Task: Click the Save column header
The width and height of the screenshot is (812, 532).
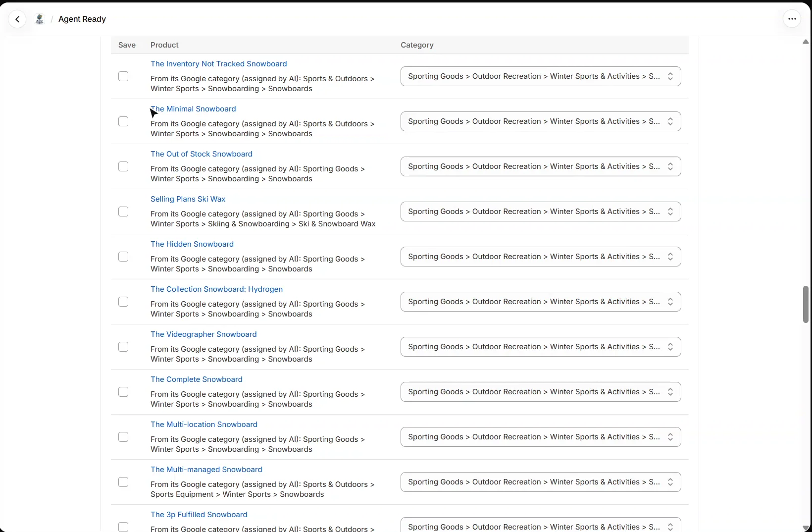Action: (127, 45)
